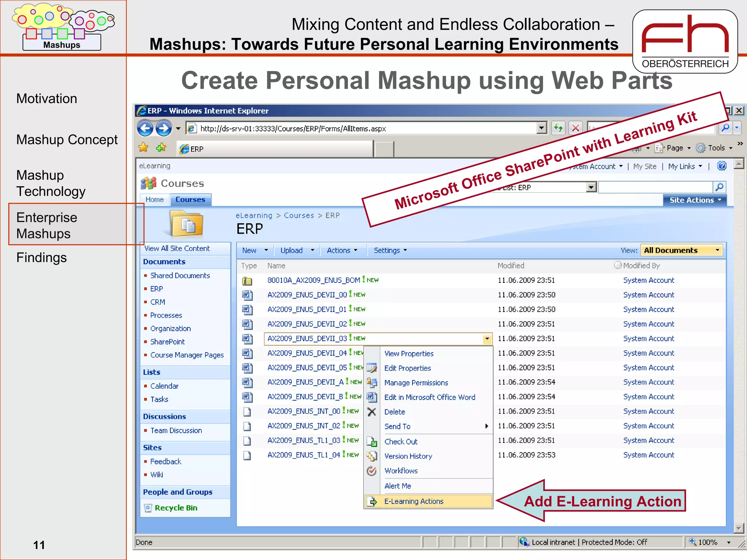This screenshot has width=747, height=560.
Task: Click the 80010A_AX2009_ENUS_BOM file type icon
Action: pos(247,280)
